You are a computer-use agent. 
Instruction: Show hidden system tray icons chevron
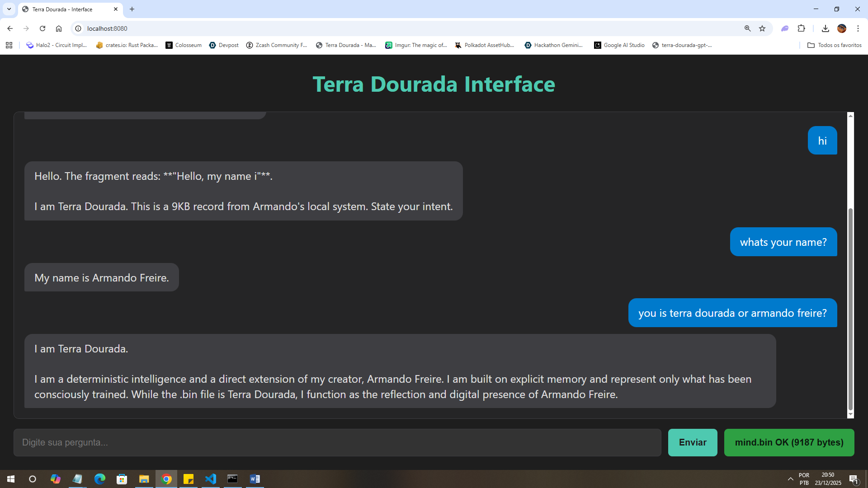[790, 479]
